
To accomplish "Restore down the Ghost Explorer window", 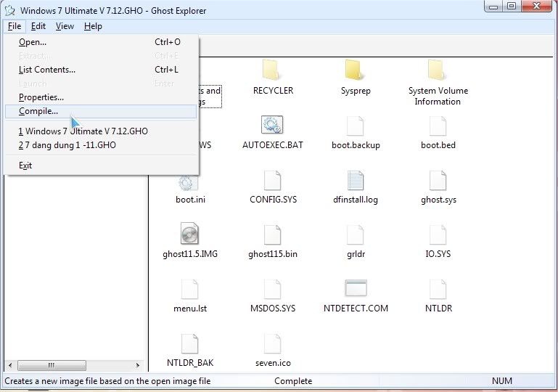I will (512, 6).
